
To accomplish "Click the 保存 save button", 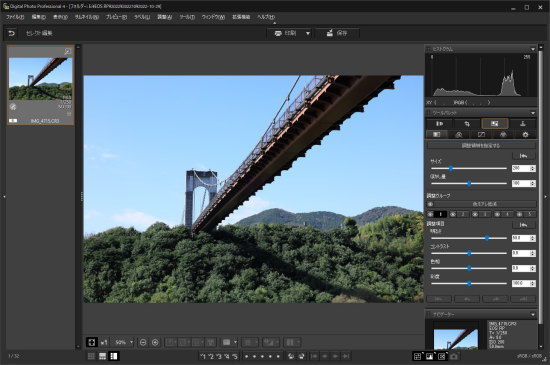I will (x=337, y=33).
